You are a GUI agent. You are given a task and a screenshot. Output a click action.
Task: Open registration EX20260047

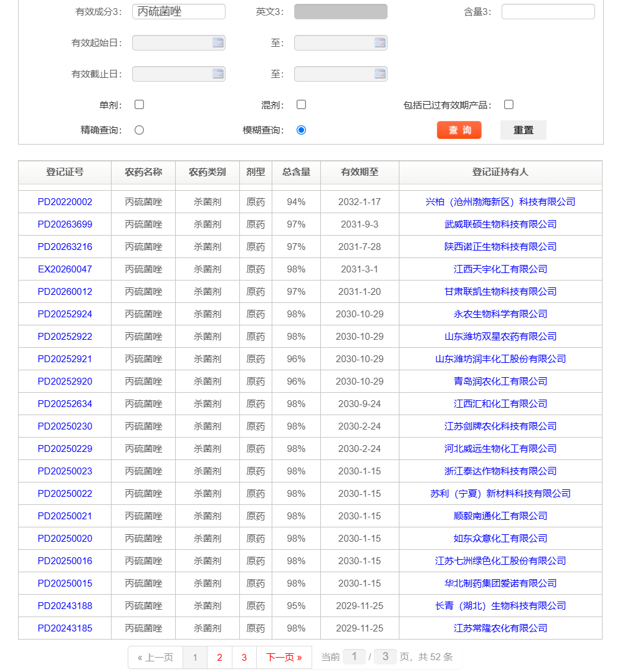[x=65, y=269]
